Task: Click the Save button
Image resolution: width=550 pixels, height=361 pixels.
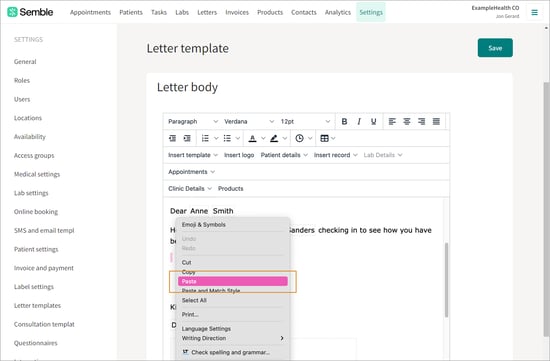Action: pos(495,48)
